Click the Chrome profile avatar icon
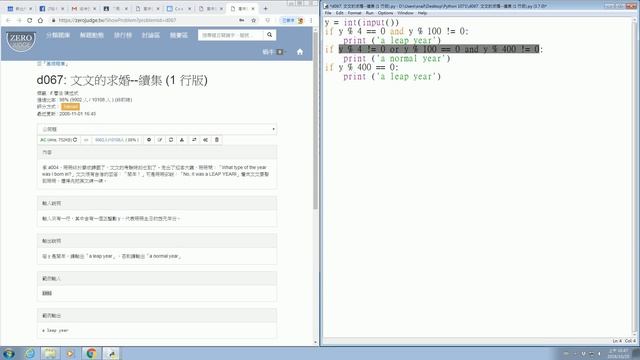Viewport: 640px width, 360px height. 301,20
